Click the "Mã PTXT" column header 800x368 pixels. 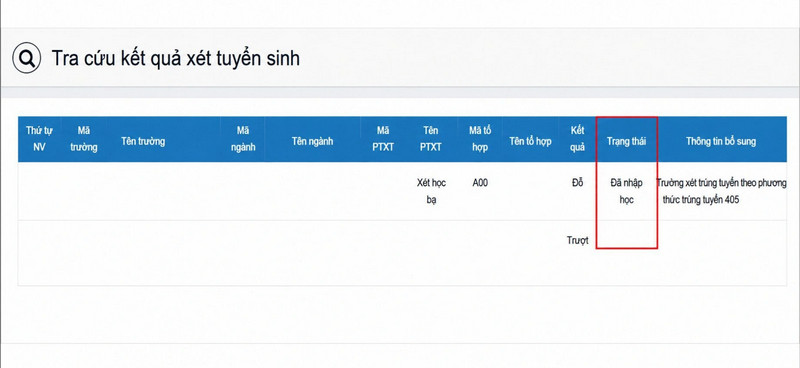pyautogui.click(x=383, y=139)
